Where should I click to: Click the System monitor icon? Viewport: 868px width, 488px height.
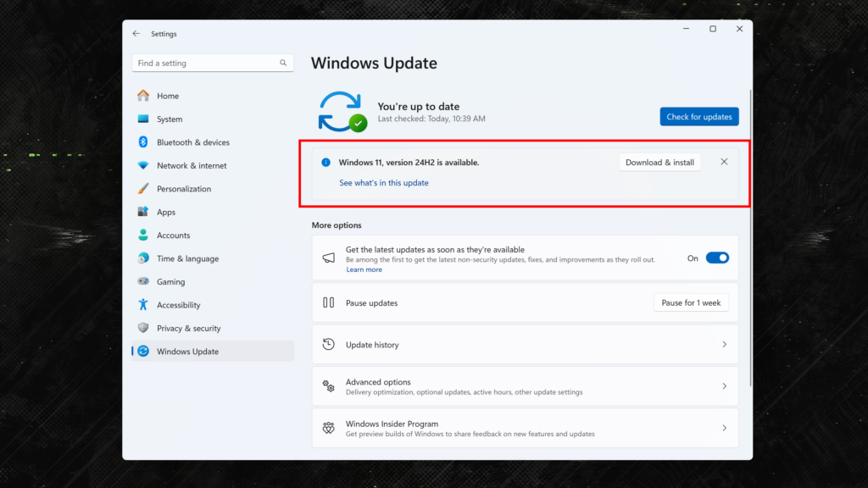click(x=143, y=119)
